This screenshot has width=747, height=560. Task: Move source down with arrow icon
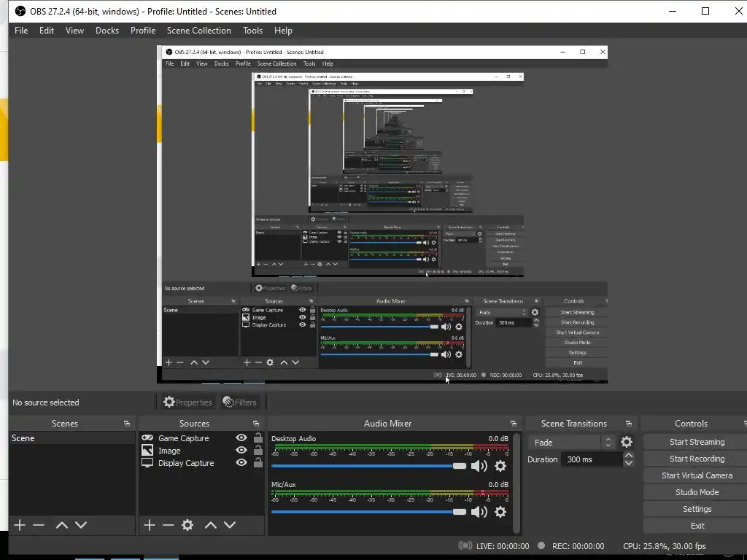click(230, 525)
